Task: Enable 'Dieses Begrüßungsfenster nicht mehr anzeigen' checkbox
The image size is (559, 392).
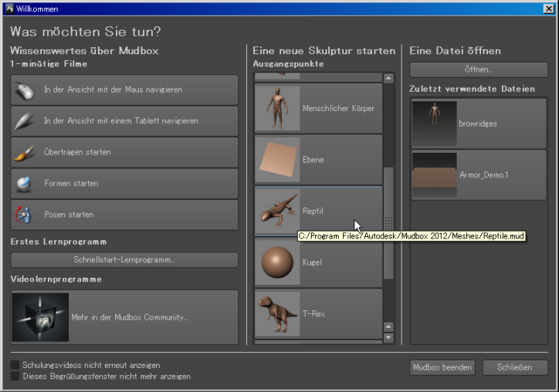Action: 15,377
